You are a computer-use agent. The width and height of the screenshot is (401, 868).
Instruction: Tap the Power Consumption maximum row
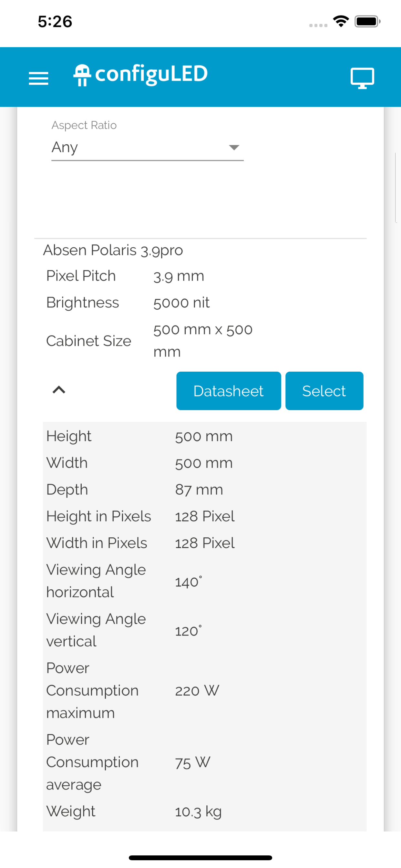tap(205, 690)
